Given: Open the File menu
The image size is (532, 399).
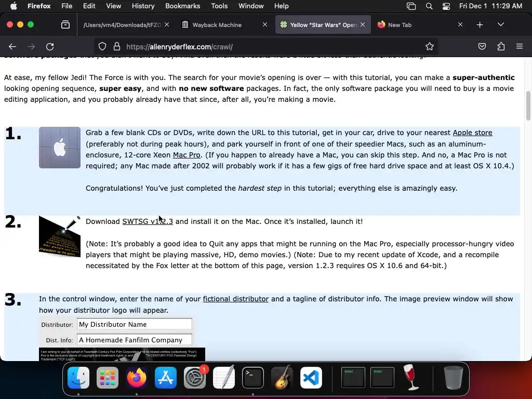Looking at the screenshot, I should (x=67, y=6).
